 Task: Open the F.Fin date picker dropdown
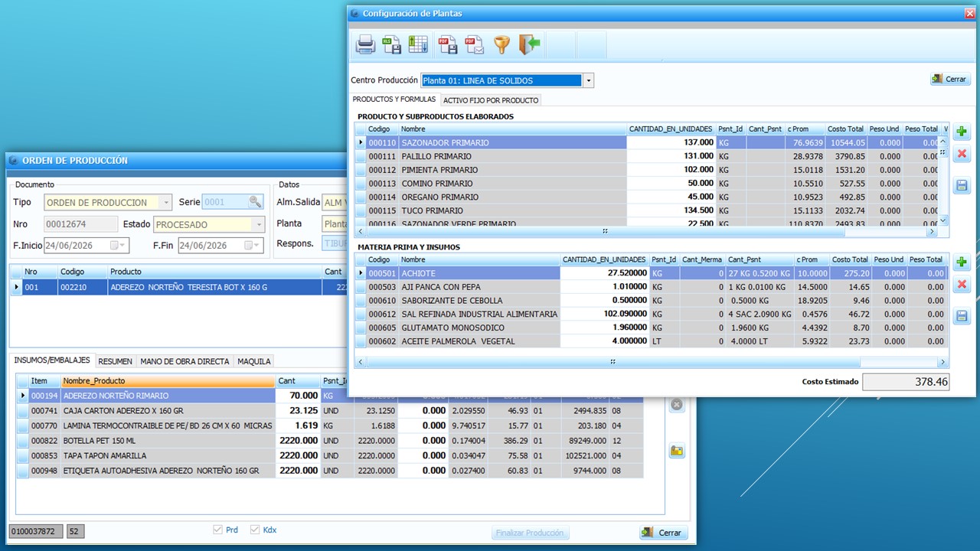point(256,246)
